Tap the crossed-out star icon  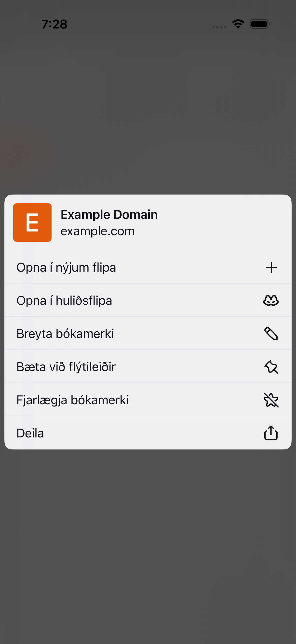click(x=271, y=400)
